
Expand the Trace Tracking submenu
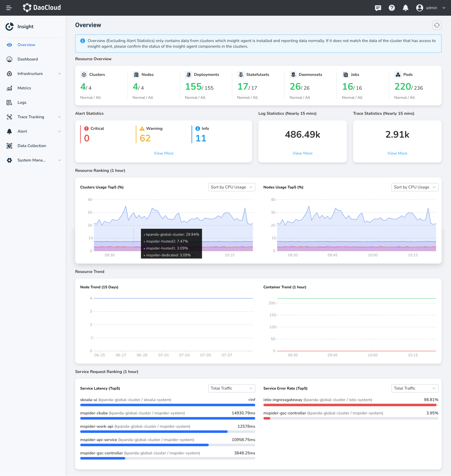tap(59, 117)
